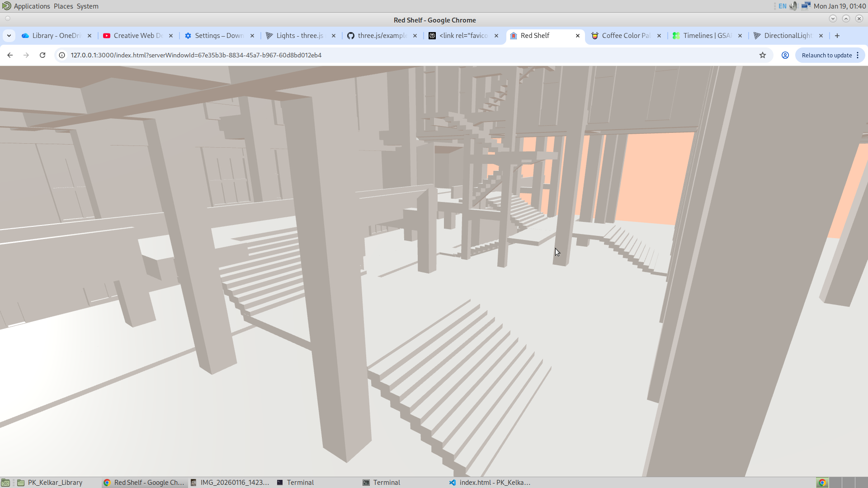The image size is (868, 488).
Task: Click the network icon in top panel
Action: click(806, 6)
